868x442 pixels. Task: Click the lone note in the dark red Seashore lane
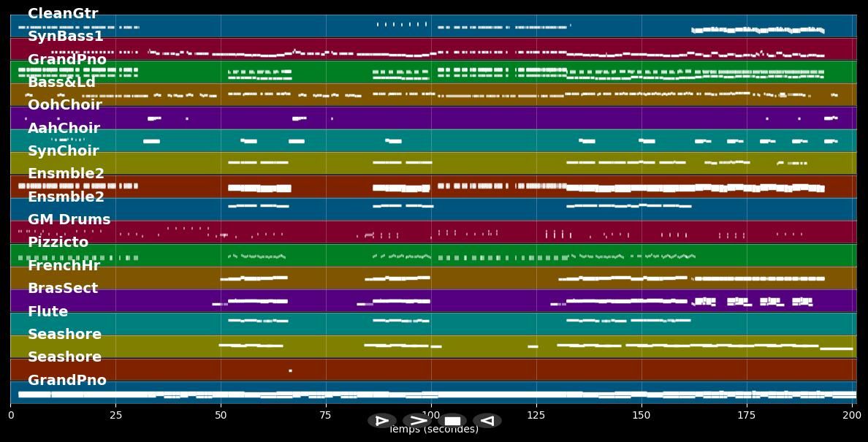click(x=290, y=370)
